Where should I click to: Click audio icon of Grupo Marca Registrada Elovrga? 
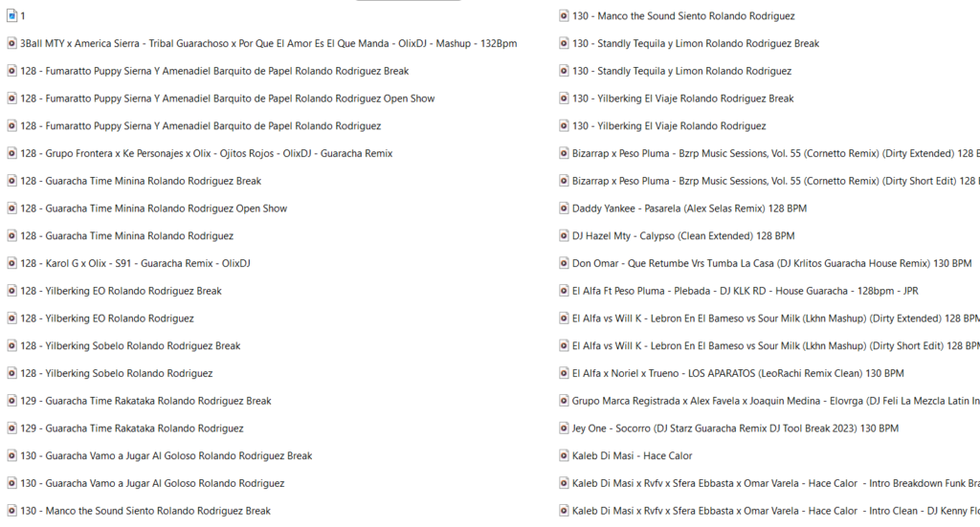[564, 400]
